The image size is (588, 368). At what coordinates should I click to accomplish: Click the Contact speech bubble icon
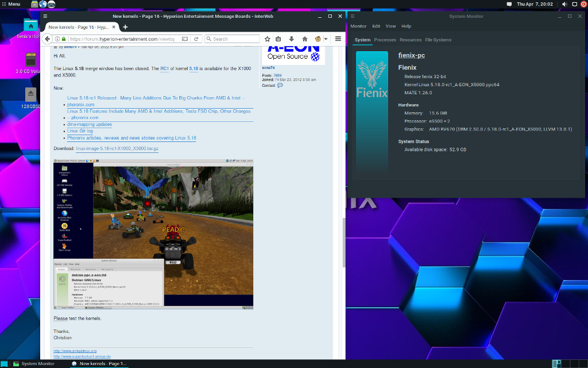(280, 85)
